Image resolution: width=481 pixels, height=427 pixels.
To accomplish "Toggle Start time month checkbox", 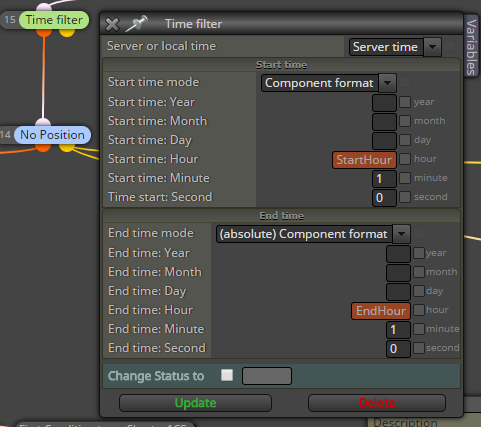I will click(405, 121).
